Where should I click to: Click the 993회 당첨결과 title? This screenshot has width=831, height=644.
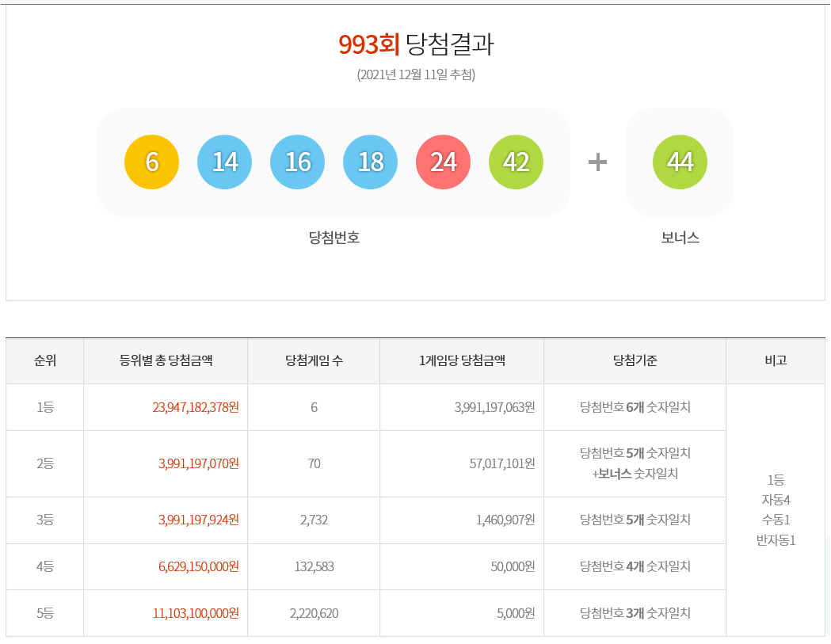tap(416, 44)
